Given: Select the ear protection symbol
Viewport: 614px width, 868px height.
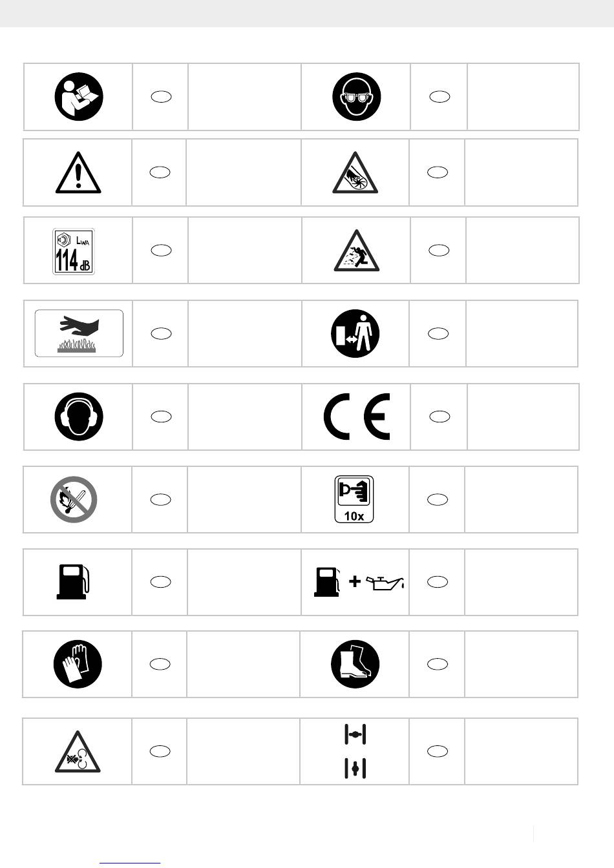Looking at the screenshot, I should (78, 417).
